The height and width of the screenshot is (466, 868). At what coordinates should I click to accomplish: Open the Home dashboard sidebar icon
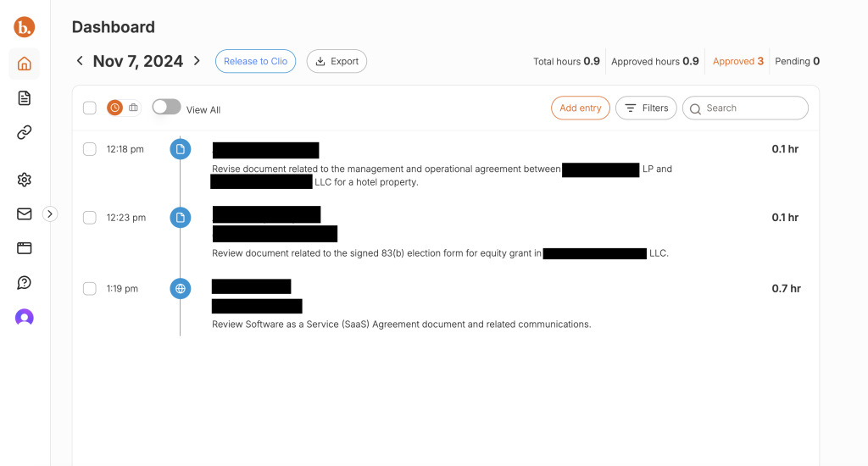tap(24, 64)
